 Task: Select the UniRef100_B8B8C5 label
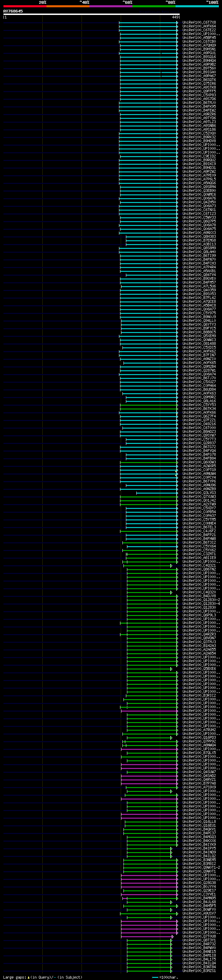tap(199, 332)
